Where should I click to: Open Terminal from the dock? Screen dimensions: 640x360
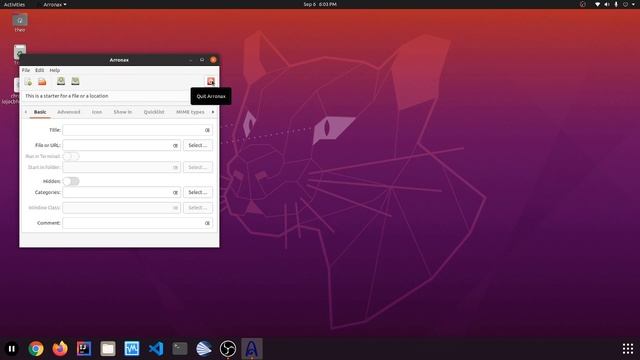point(180,349)
